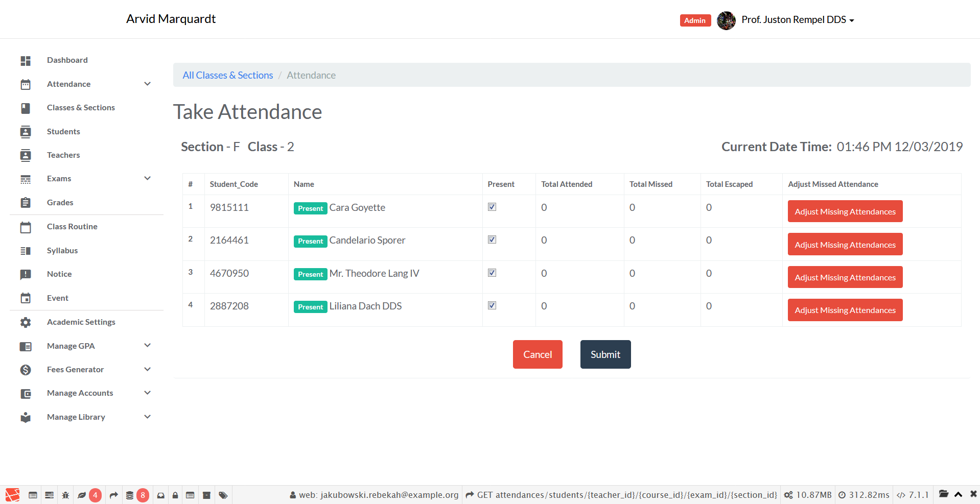Click All Classes & Sections breadcrumb link
Image resolution: width=980 pixels, height=504 pixels.
tap(228, 76)
